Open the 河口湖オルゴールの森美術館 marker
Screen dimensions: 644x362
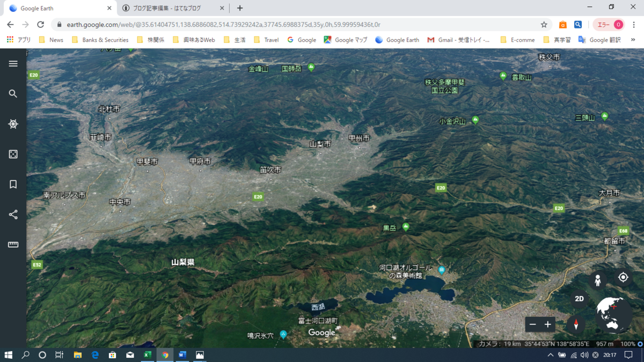click(442, 269)
